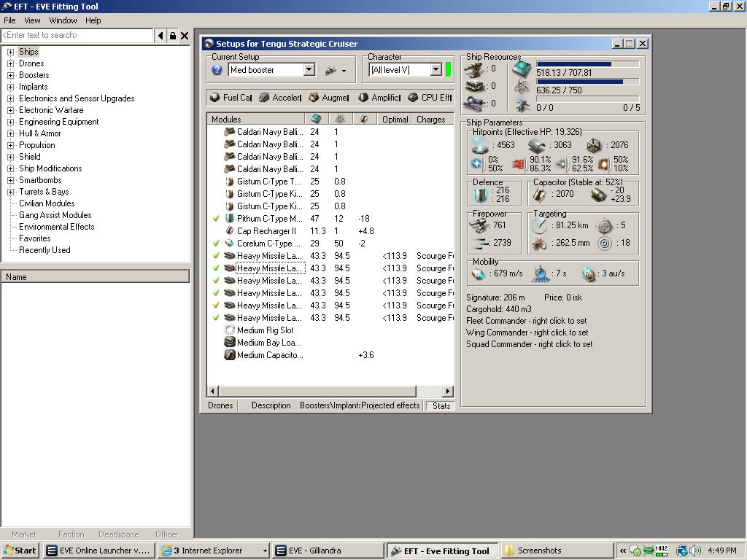Switch to the Projected effects tab
Viewport: 747px width, 560px height.
click(x=390, y=405)
